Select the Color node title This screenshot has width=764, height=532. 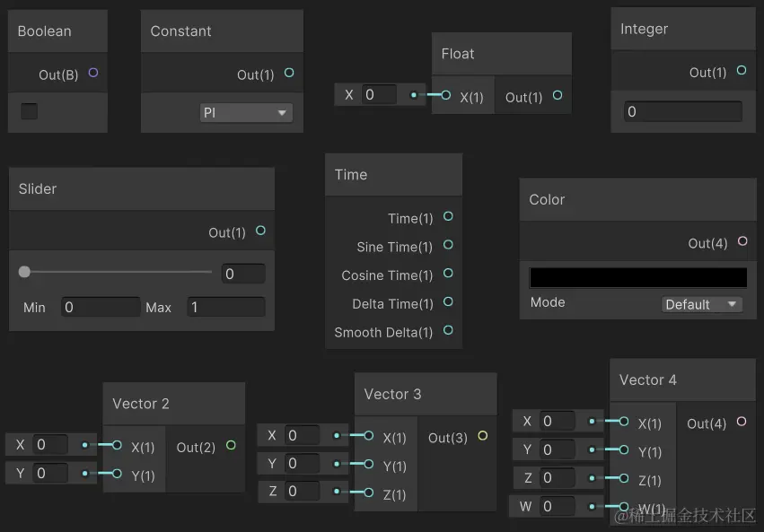coord(547,199)
